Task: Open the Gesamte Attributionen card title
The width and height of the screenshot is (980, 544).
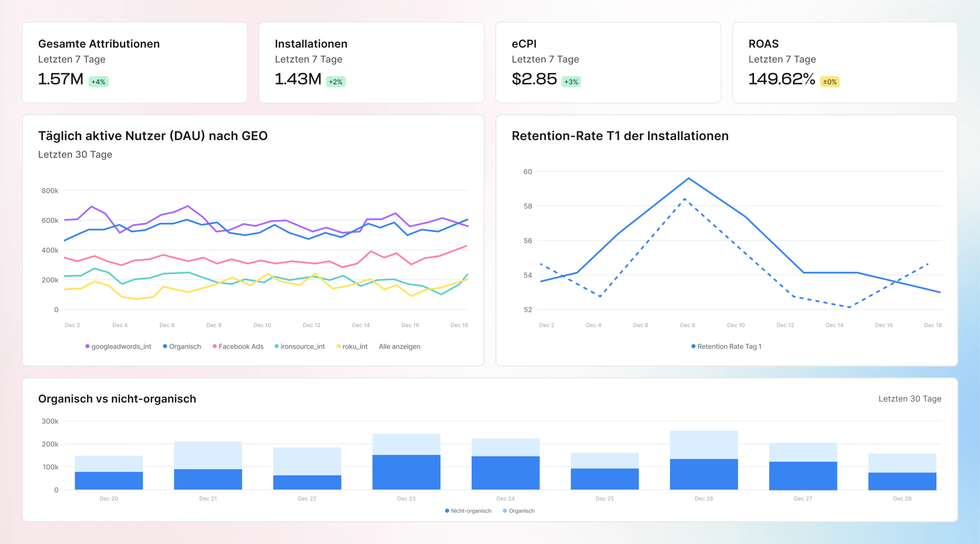Action: (99, 44)
